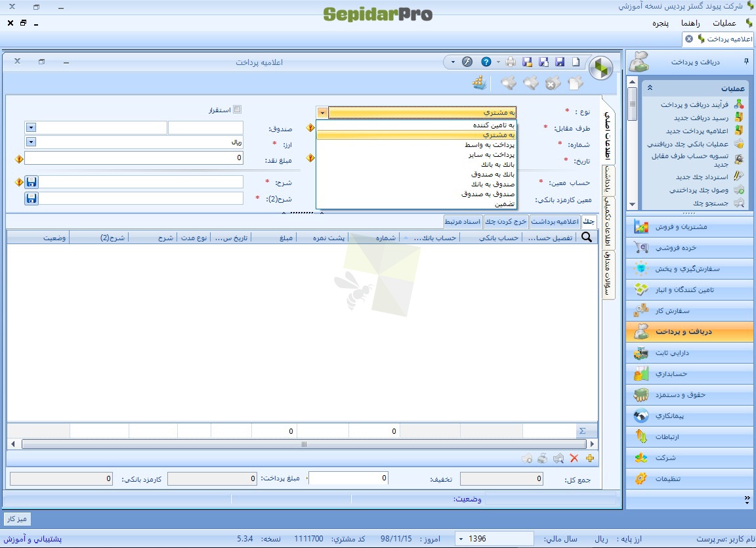The height and width of the screenshot is (548, 756).
Task: Open the سال مالی 1396 dropdown
Action: click(x=461, y=539)
